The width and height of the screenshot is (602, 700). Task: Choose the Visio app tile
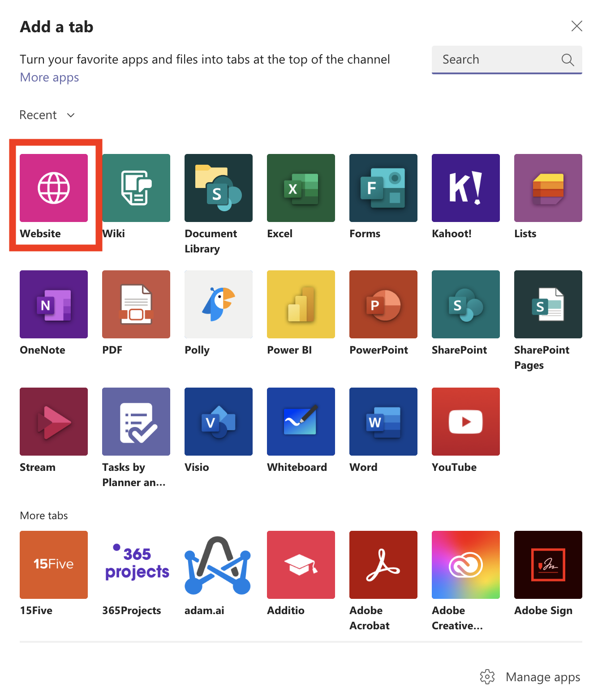tap(219, 422)
